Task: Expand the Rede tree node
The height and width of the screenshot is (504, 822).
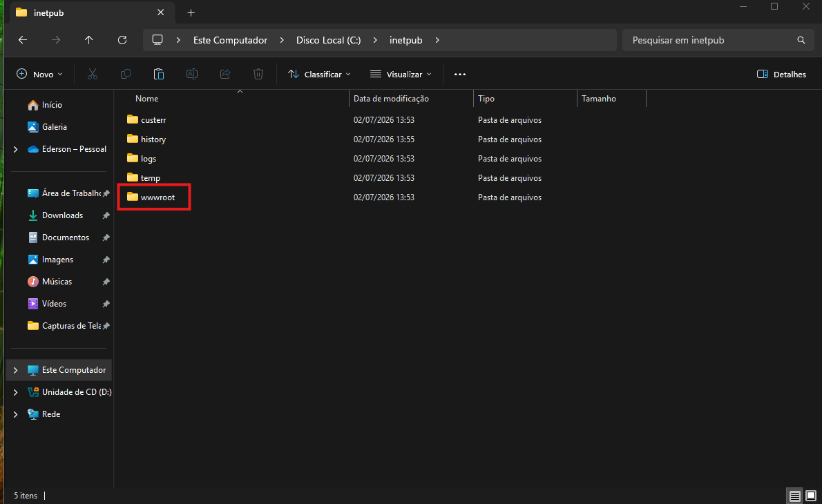Action: [15, 414]
